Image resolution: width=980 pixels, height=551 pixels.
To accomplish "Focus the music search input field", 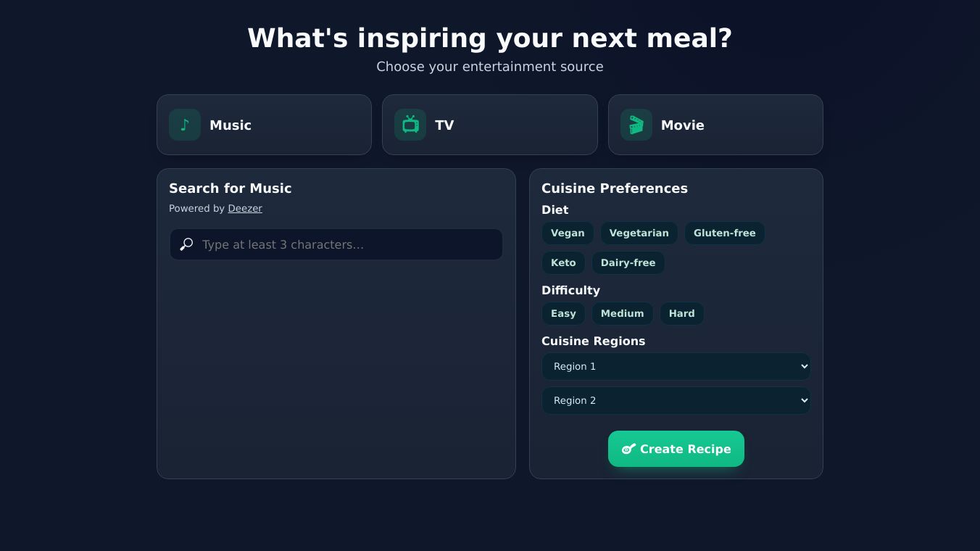I will click(348, 244).
